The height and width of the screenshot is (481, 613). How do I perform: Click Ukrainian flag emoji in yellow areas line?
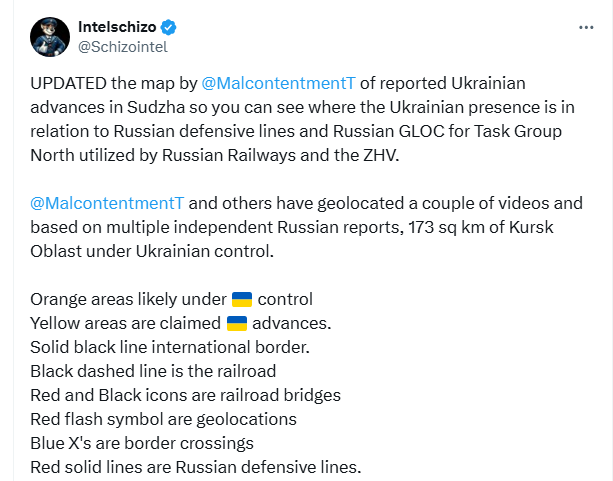coord(237,323)
